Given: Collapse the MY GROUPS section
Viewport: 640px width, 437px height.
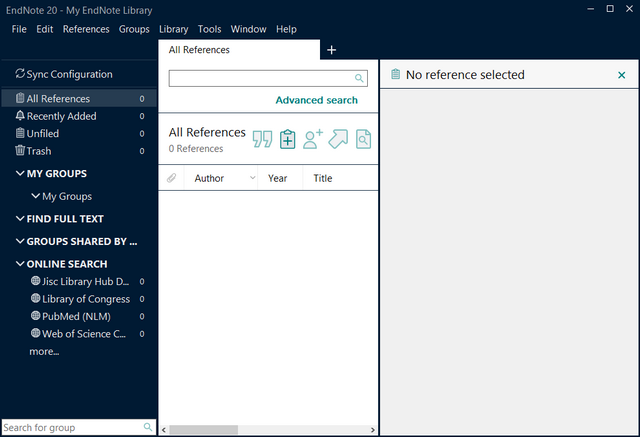Looking at the screenshot, I should pos(21,174).
